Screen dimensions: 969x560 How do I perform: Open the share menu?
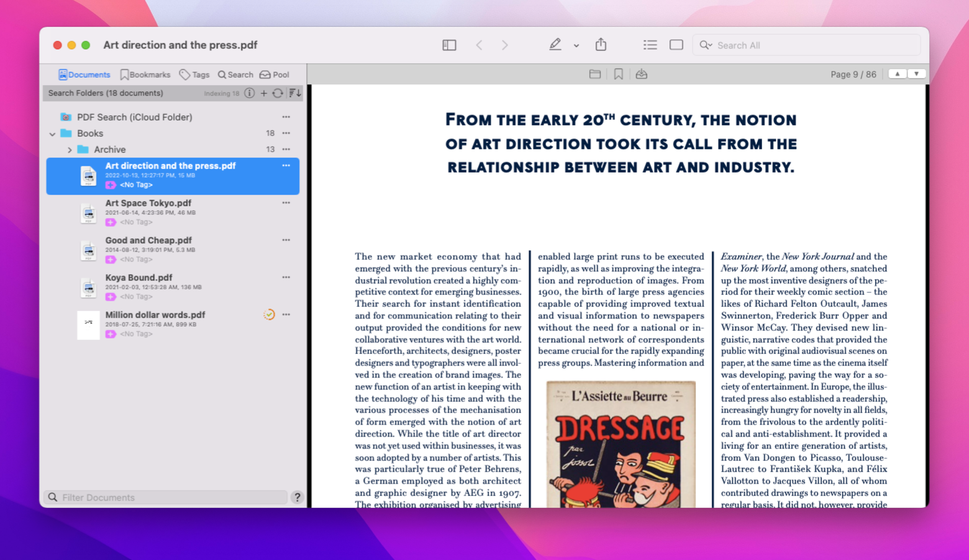pyautogui.click(x=601, y=44)
